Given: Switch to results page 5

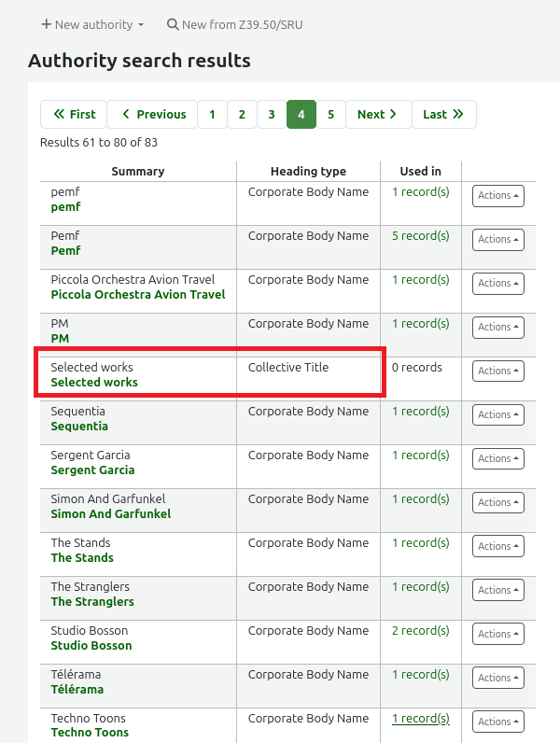Looking at the screenshot, I should pyautogui.click(x=330, y=114).
